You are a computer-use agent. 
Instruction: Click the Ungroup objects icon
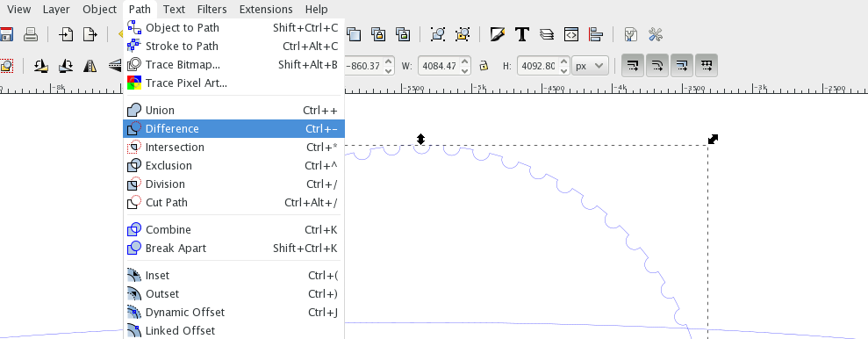463,35
